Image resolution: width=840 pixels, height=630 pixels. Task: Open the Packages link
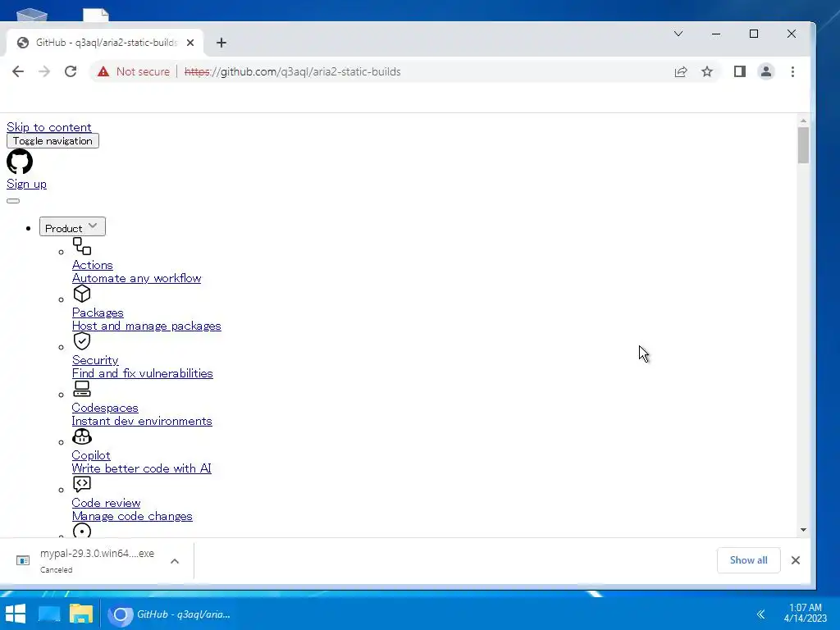98,313
